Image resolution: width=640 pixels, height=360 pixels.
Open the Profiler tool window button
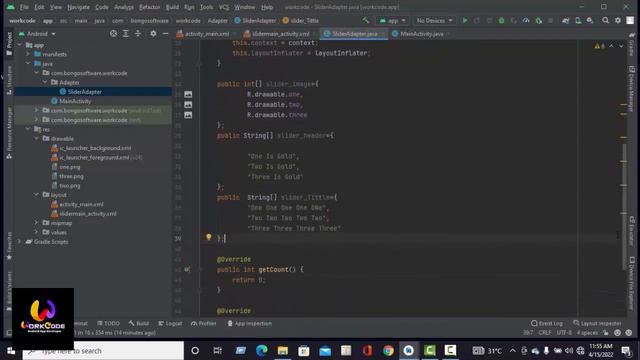204,323
